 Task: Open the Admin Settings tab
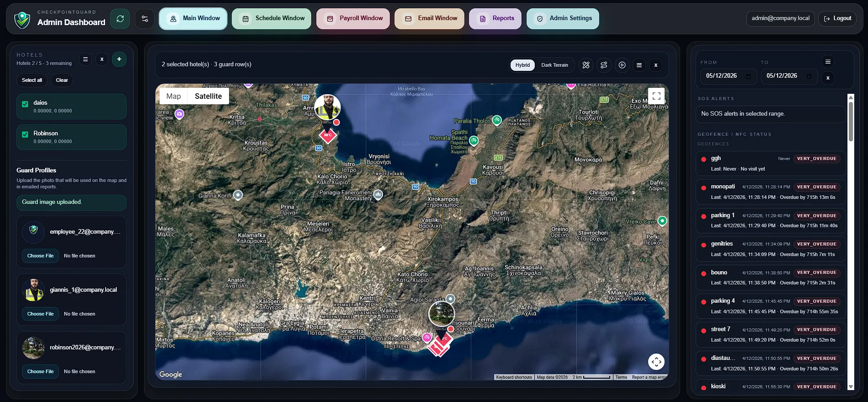coord(563,19)
